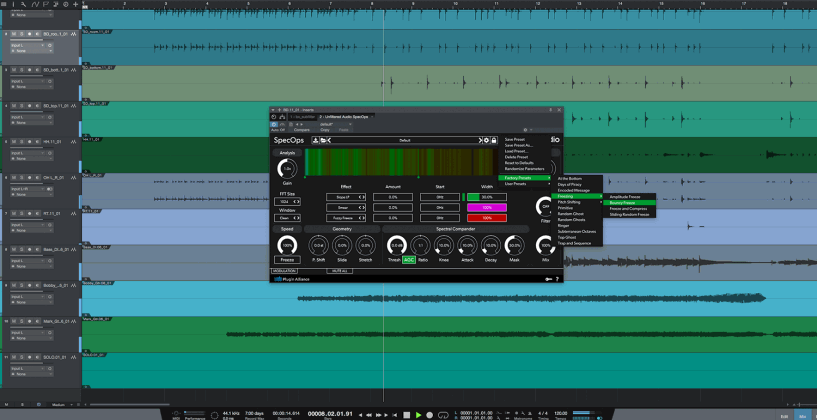Click the key icon in SpecOps footer

point(548,280)
